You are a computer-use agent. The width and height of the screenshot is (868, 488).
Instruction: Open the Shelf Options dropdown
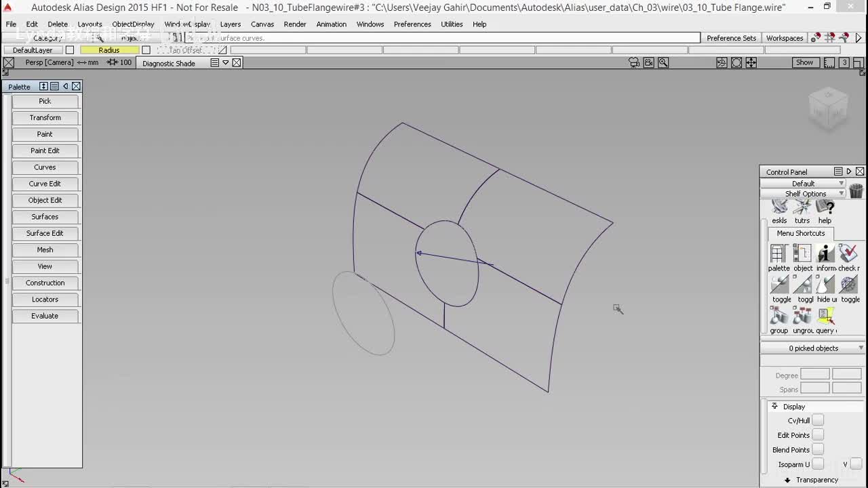click(803, 193)
